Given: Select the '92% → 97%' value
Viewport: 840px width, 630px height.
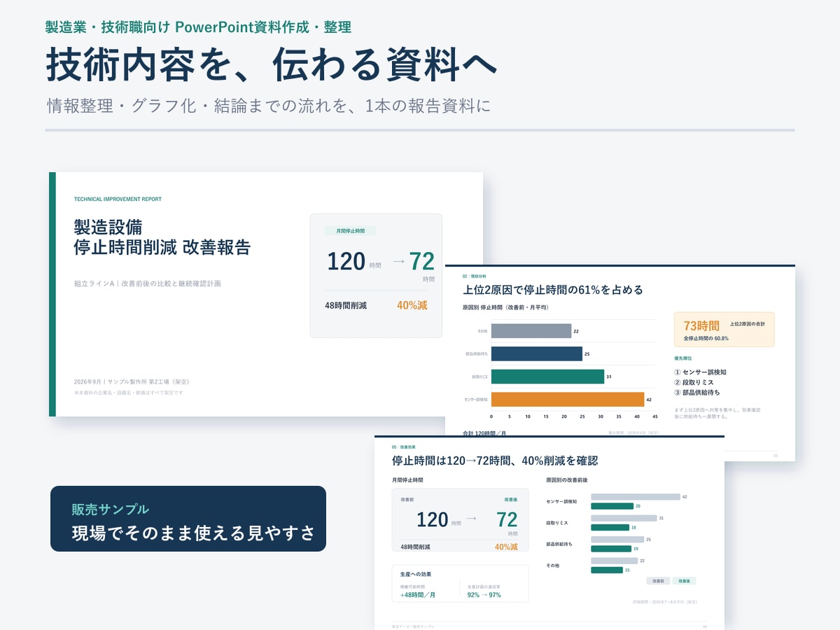Looking at the screenshot, I should click(484, 595).
